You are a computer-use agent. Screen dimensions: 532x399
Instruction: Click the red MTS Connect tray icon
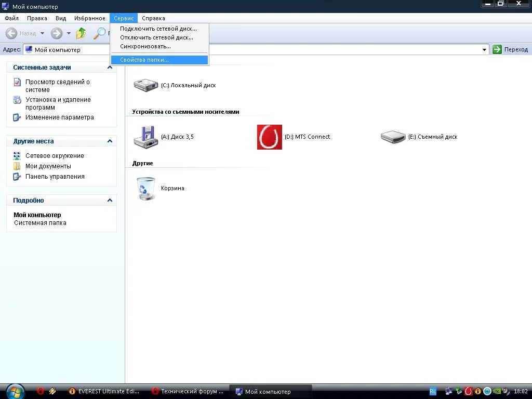click(469, 391)
